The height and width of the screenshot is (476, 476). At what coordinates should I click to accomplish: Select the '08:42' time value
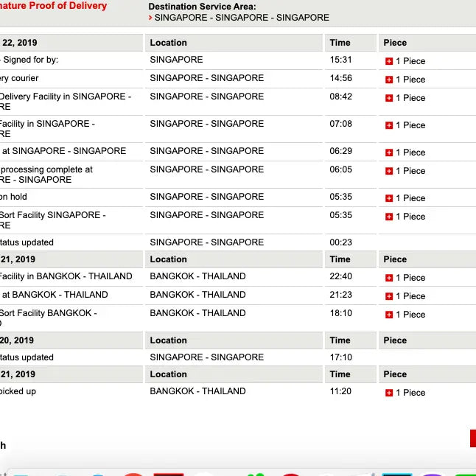click(x=341, y=97)
